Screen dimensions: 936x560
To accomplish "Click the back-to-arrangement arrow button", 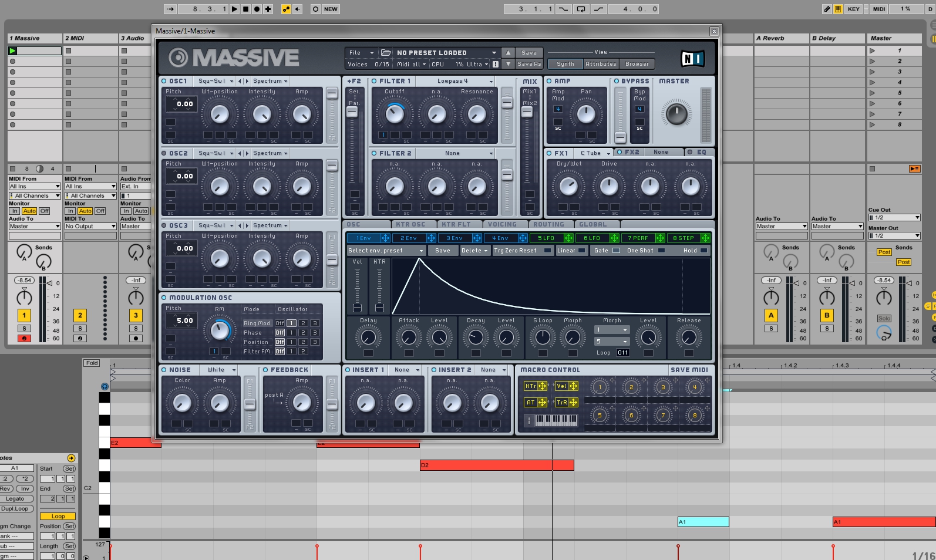I will [x=298, y=9].
